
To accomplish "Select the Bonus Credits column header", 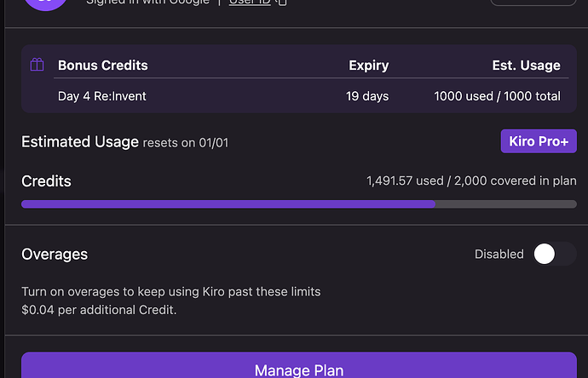I will point(103,66).
